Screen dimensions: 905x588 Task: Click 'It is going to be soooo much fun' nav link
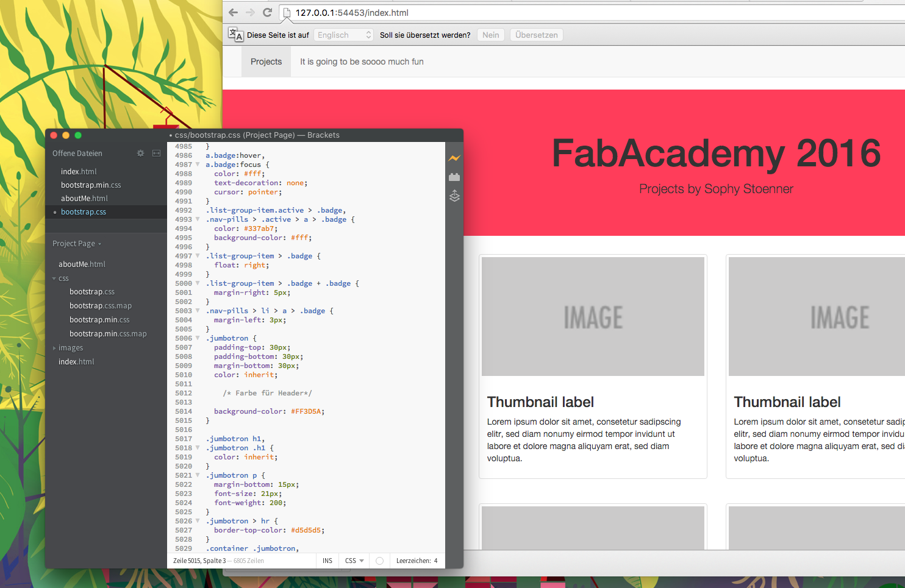point(362,62)
